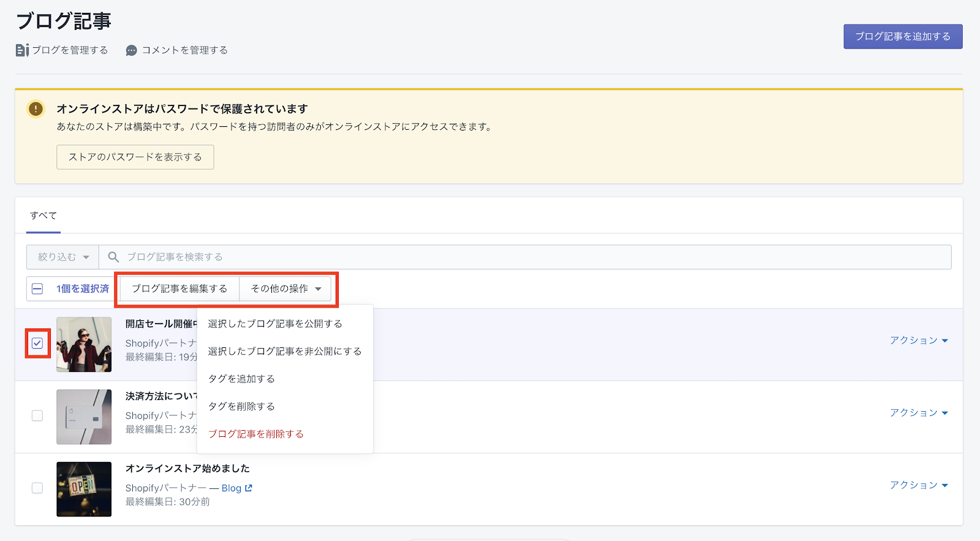The width and height of the screenshot is (980, 541).
Task: Click the comment bubble icon (コメントを管理する)
Action: 131,50
